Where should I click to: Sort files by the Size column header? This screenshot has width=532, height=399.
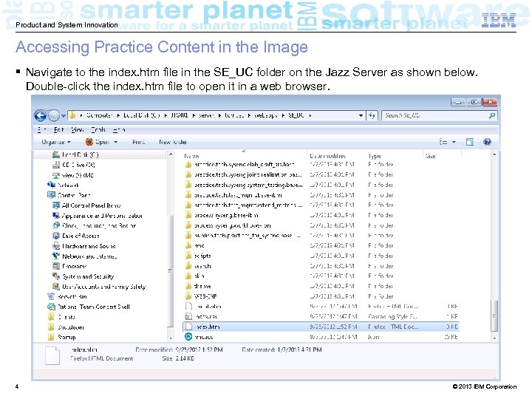point(431,156)
